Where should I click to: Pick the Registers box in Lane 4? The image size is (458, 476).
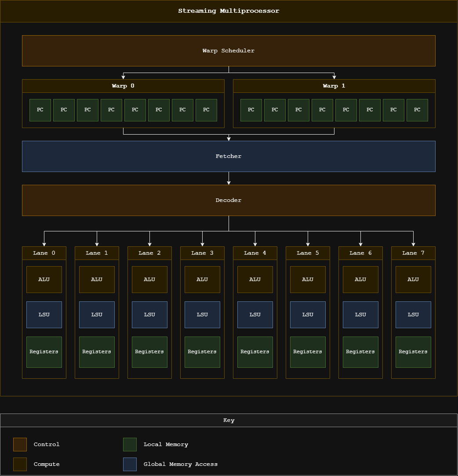[x=255, y=352]
